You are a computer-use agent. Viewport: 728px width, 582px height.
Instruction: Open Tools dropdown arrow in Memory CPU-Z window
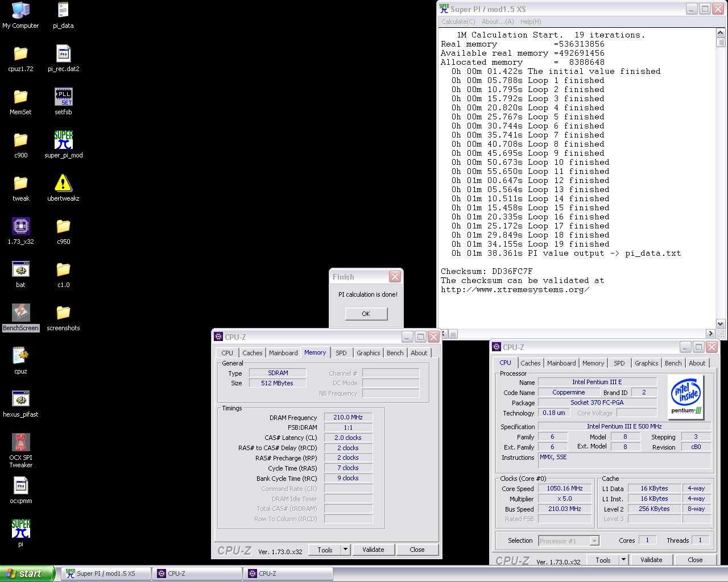[345, 550]
